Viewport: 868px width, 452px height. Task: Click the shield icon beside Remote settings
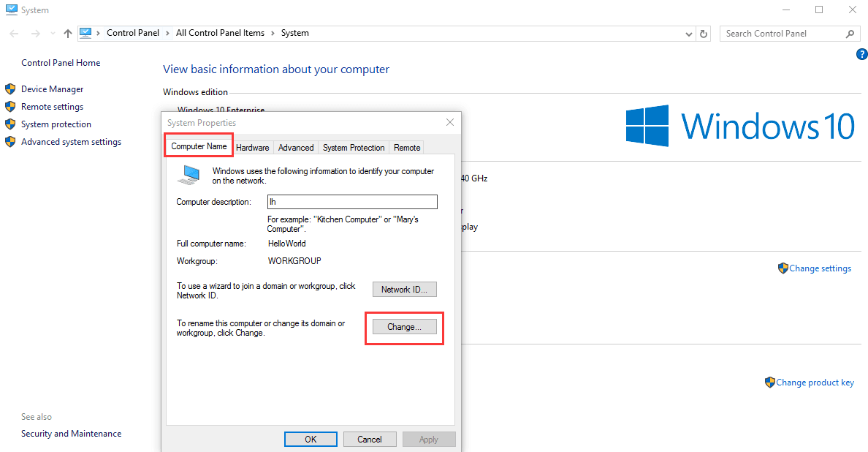10,107
